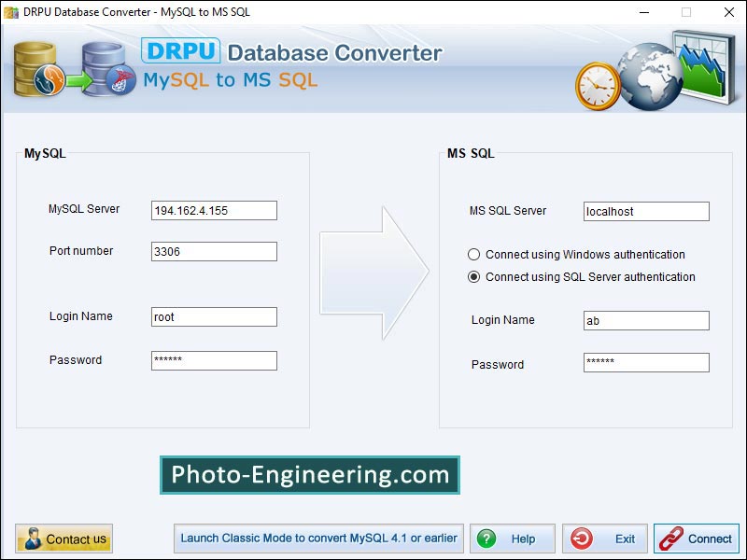Click the Port number field showing 3306
Image resolution: width=747 pixels, height=560 pixels.
coord(213,251)
